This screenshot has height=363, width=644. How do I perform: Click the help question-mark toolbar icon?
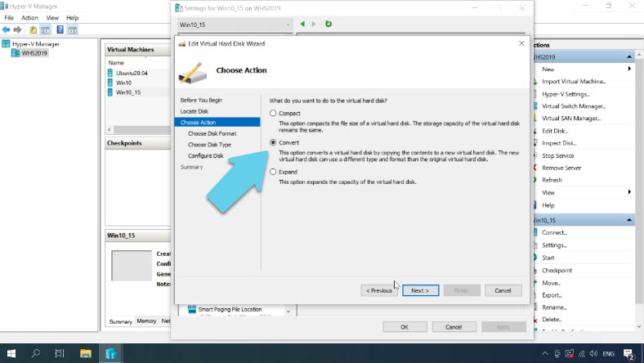coord(60,29)
